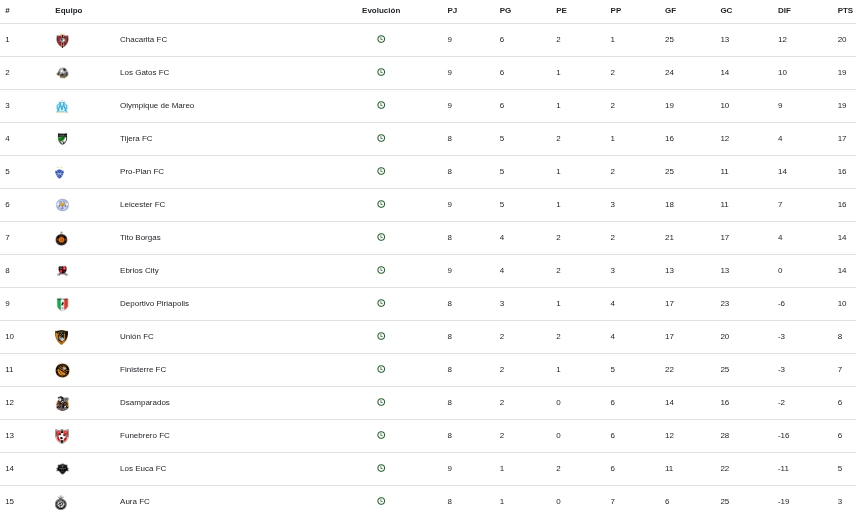The width and height of the screenshot is (856, 516).
Task: Select the Finisterre FC team name
Action: 143,370
